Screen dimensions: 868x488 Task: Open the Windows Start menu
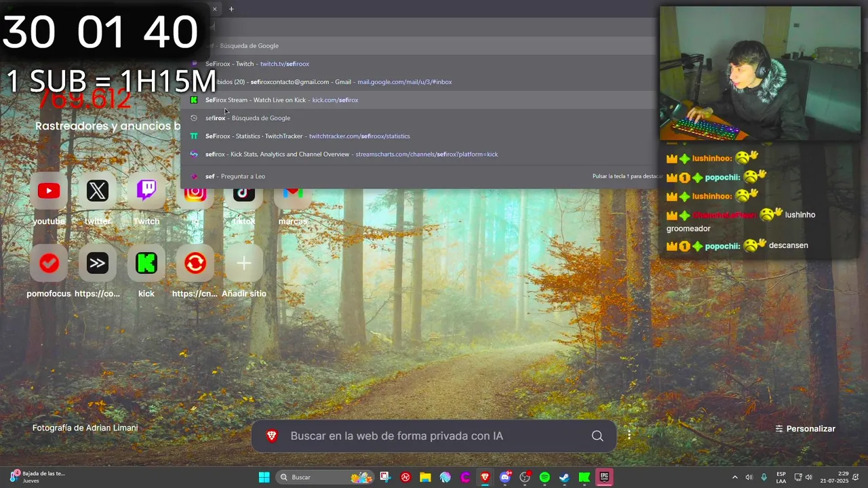[264, 477]
